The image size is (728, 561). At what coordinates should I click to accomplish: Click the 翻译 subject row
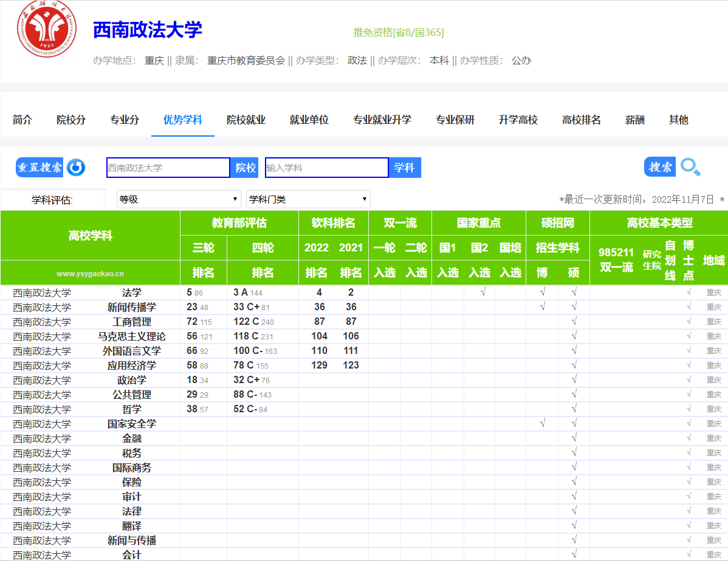[363, 526]
